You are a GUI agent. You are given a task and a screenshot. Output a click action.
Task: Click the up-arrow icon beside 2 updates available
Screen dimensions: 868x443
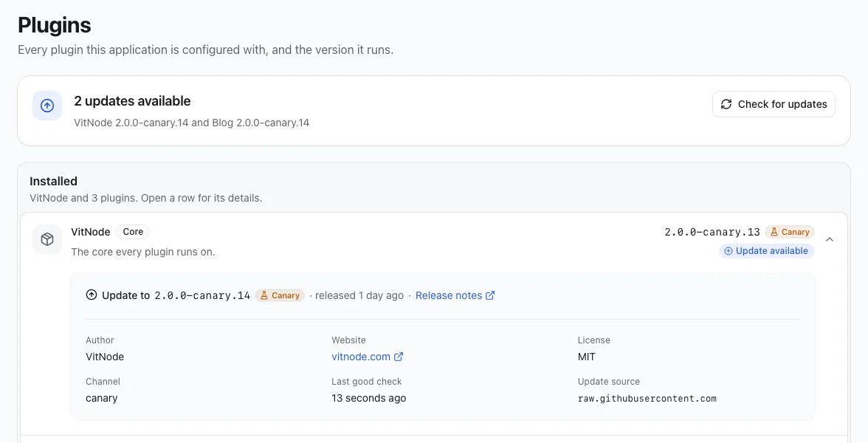point(47,105)
